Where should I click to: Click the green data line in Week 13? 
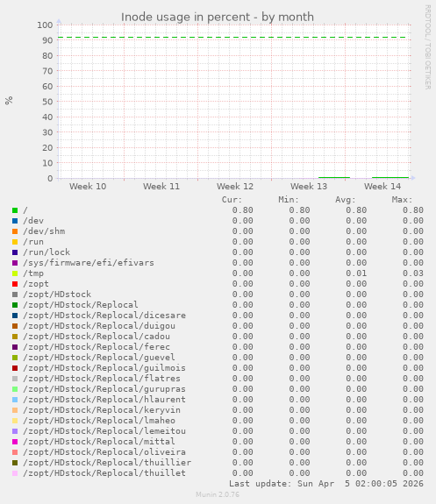[x=334, y=177]
